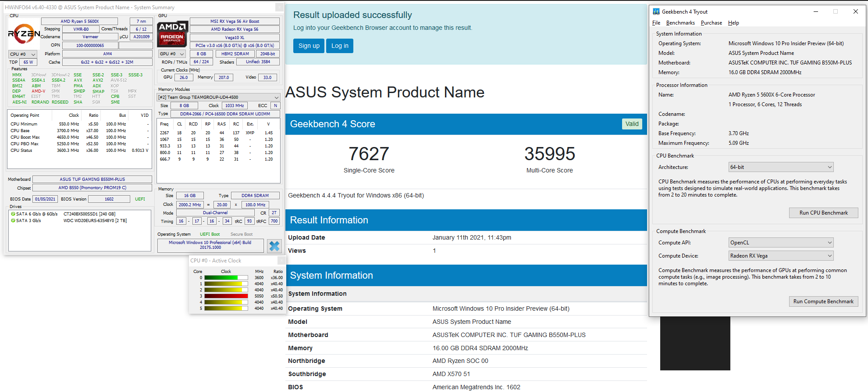868x391 pixels.
Task: Close the HWiNFO64 System Summary window
Action: [279, 7]
